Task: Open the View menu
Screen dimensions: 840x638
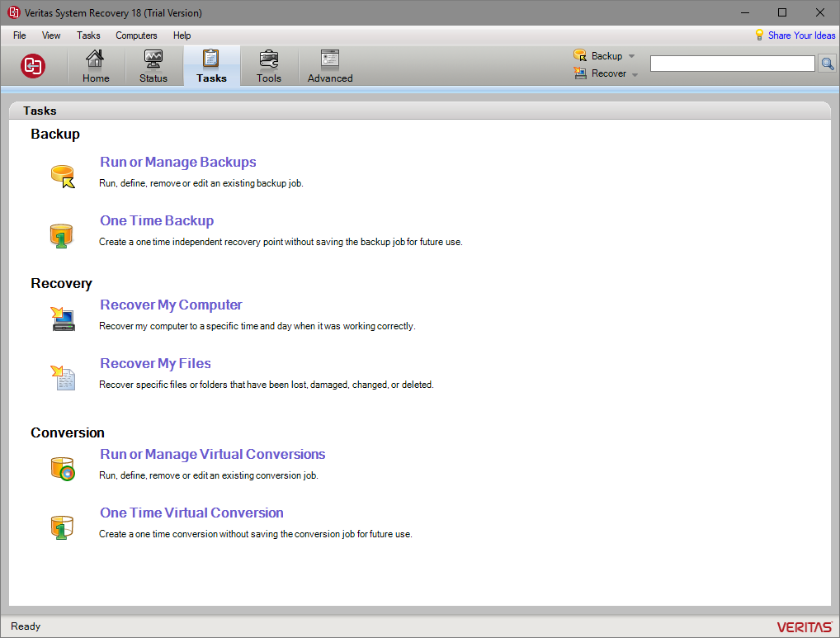Action: (x=51, y=35)
